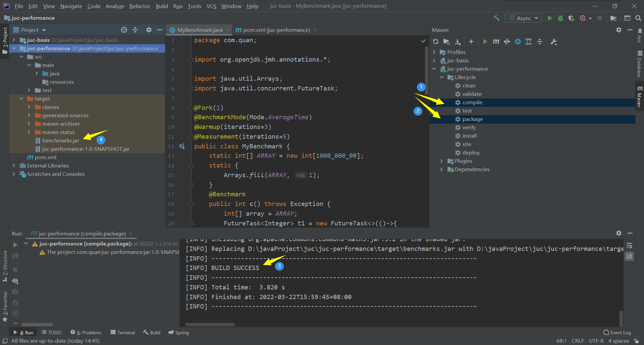The image size is (644, 345).
Task: Expand the Plugins node in Maven
Action: click(442, 161)
